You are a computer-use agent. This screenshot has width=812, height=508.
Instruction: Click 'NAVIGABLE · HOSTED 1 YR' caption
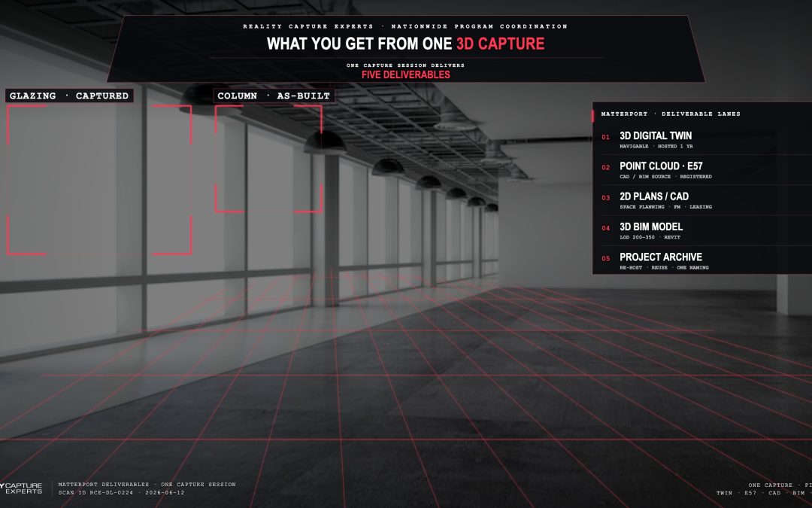click(656, 147)
